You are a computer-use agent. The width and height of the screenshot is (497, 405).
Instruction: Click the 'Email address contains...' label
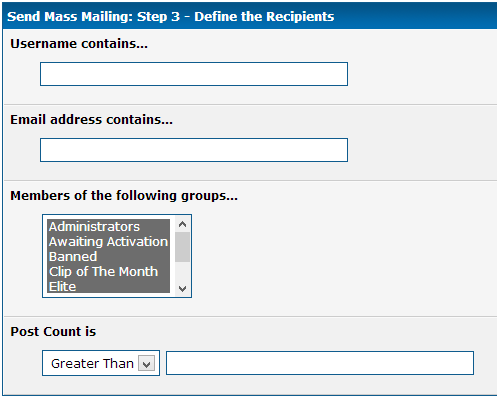click(x=92, y=120)
